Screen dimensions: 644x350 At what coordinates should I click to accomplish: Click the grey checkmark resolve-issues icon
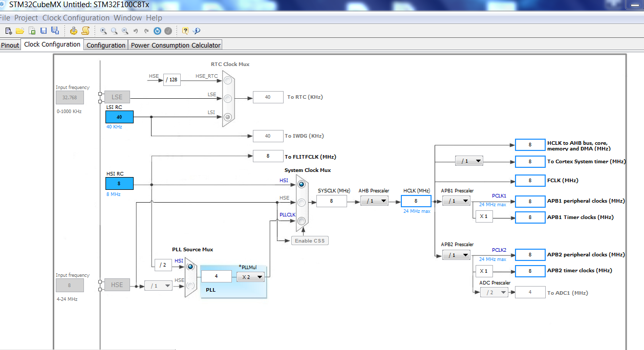point(168,31)
